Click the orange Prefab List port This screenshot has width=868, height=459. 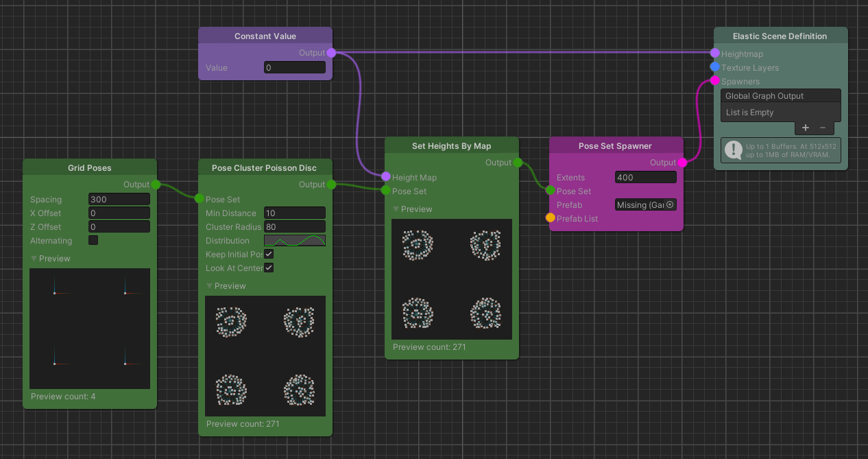pyautogui.click(x=550, y=218)
